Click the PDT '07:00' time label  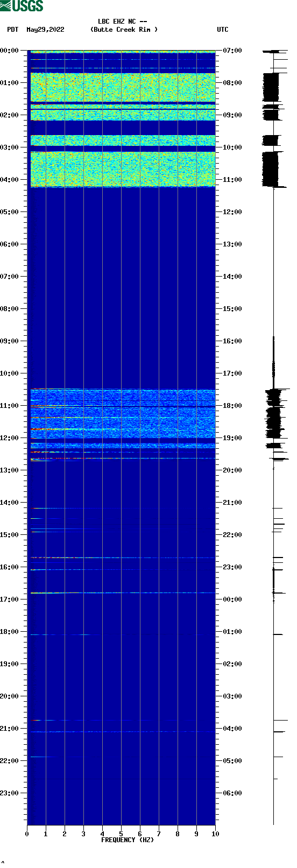coord(10,277)
